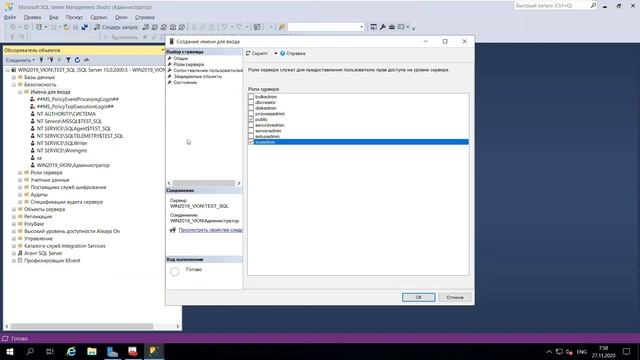Select the Состояние page in the dialog
640x360 pixels.
click(x=185, y=82)
